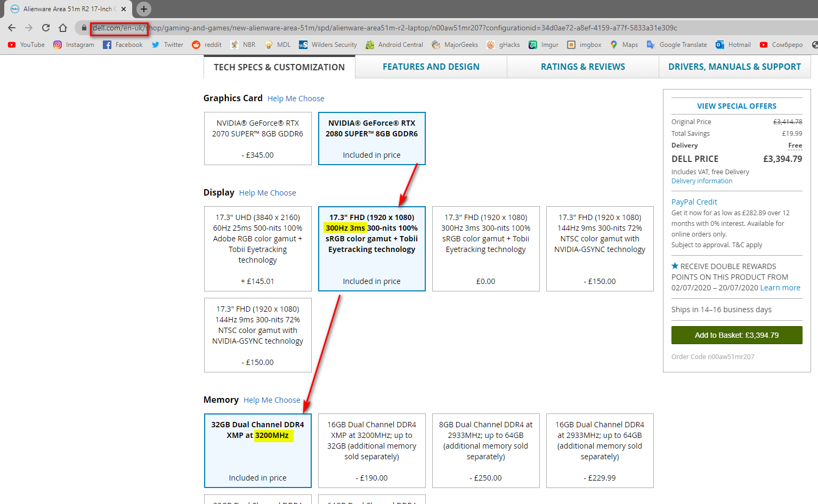
Task: Select 16GB DDR4 XMP at 3200MHz memory
Action: (372, 451)
